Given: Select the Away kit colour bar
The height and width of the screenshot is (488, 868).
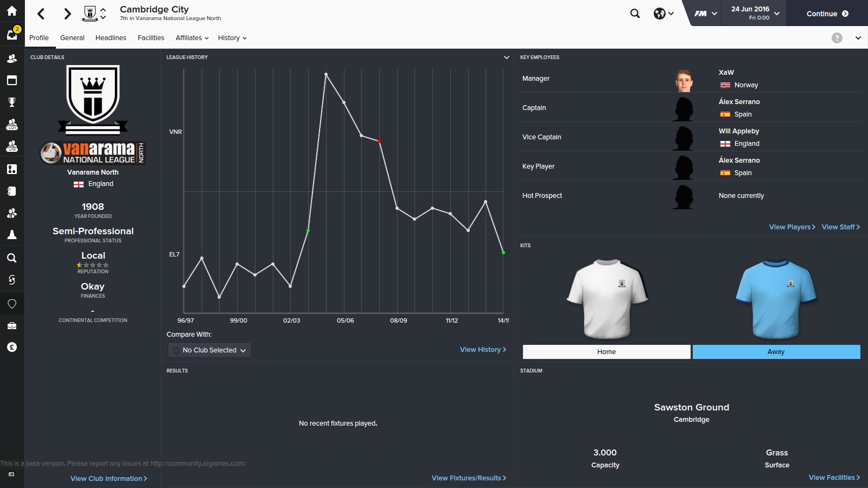Looking at the screenshot, I should coord(776,352).
